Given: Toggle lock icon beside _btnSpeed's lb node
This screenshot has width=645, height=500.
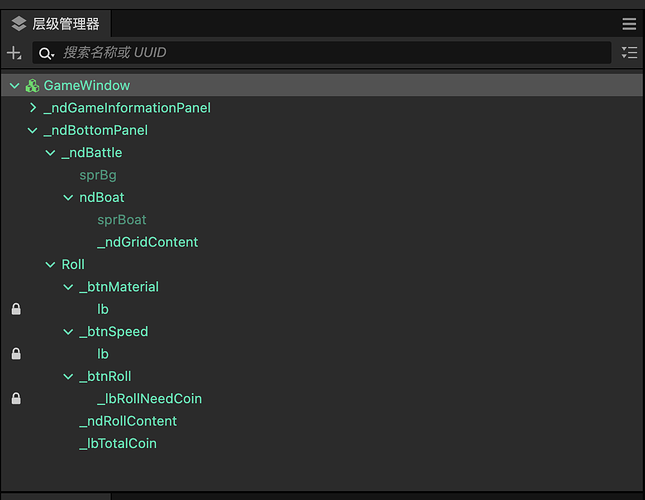Looking at the screenshot, I should click(15, 354).
